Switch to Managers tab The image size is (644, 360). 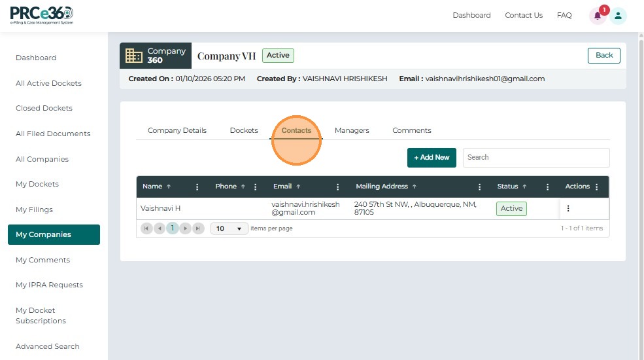[352, 130]
